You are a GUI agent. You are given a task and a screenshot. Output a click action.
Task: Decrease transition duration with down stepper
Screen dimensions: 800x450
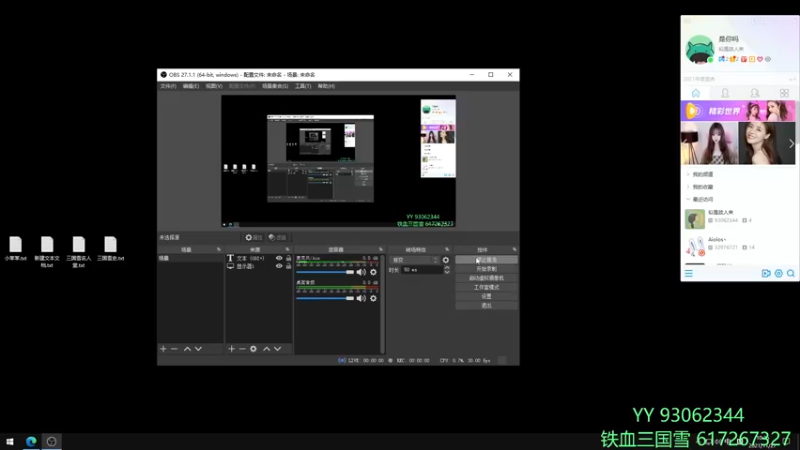point(447,272)
